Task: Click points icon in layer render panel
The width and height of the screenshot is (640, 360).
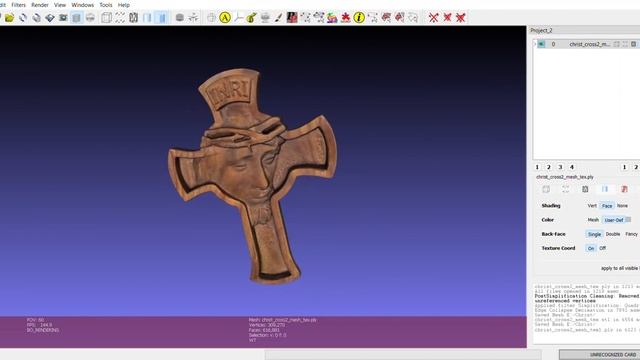Action: click(x=566, y=189)
